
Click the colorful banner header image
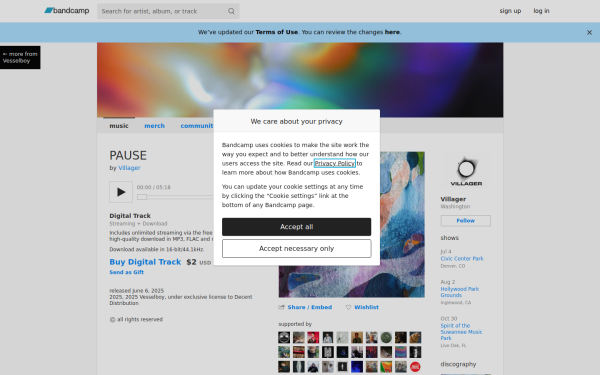[x=300, y=80]
